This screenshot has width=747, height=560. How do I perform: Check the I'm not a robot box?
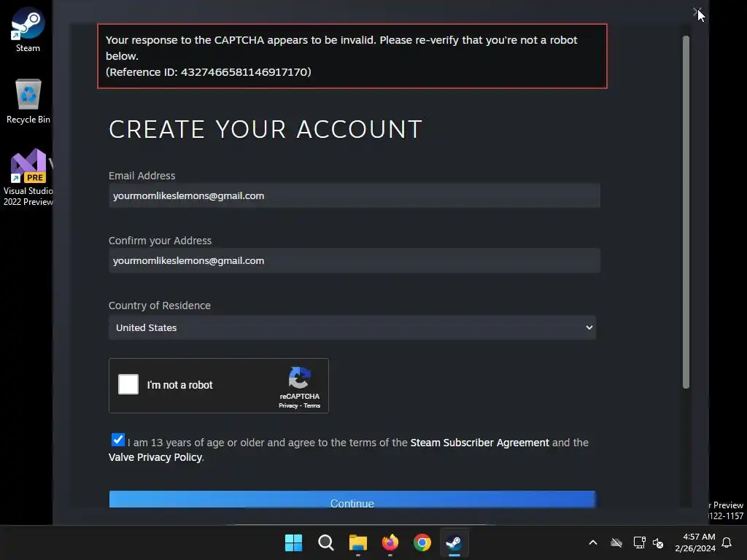[128, 384]
